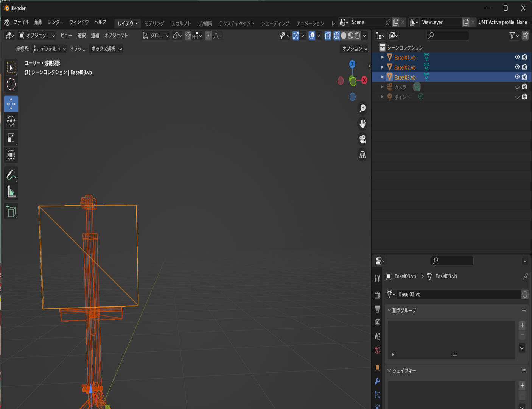Toggle snapping magnet icon

[x=188, y=36]
